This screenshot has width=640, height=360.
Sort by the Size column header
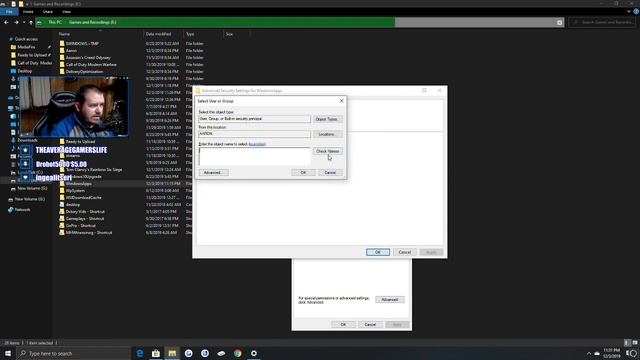coord(229,34)
